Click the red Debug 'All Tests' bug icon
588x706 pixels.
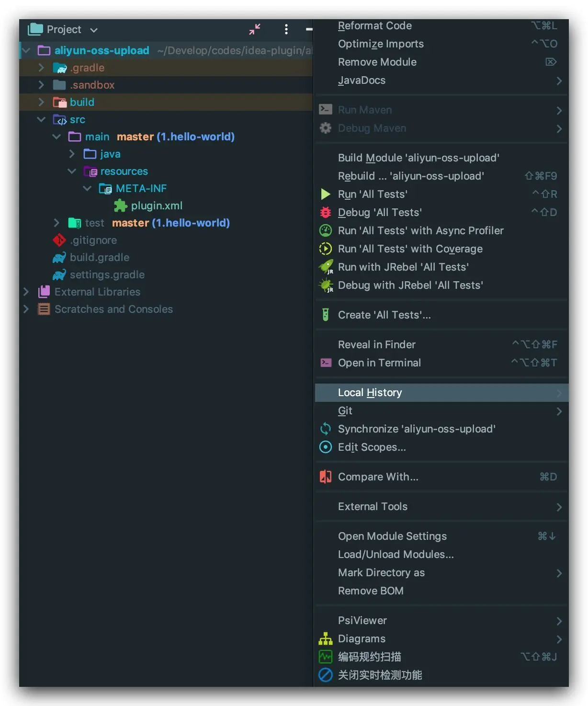pos(326,212)
